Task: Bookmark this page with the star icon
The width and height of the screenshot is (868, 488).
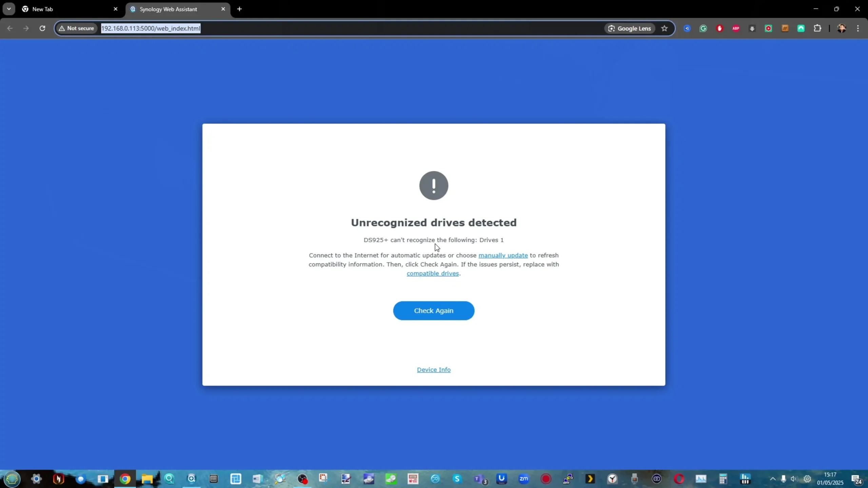Action: pos(664,28)
